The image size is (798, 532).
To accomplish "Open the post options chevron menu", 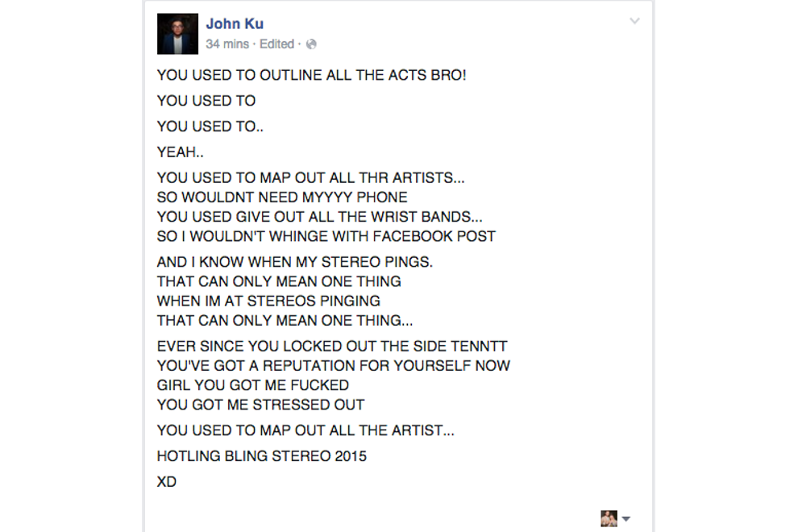I will pyautogui.click(x=634, y=22).
